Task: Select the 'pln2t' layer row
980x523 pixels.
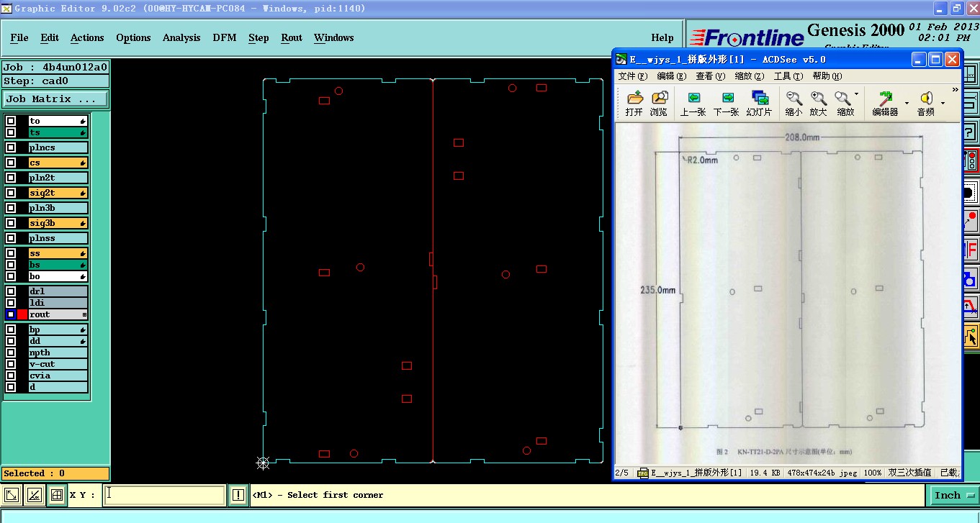Action: pos(58,178)
